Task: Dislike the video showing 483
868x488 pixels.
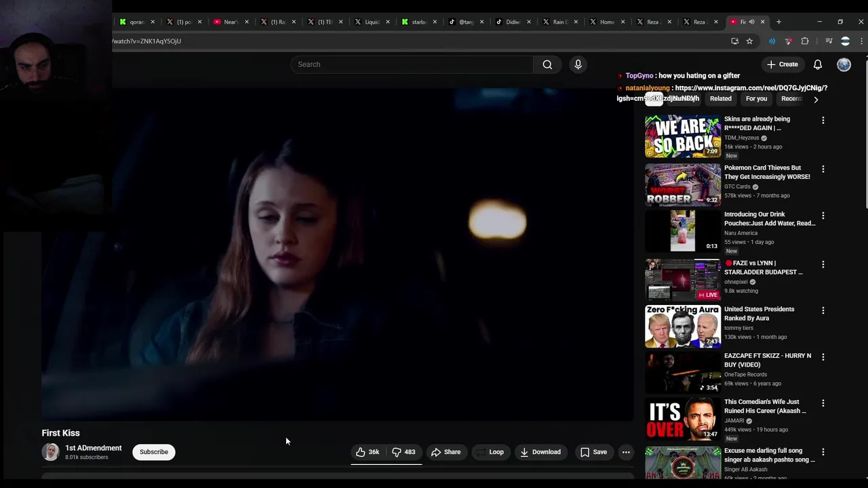Action: tap(403, 452)
